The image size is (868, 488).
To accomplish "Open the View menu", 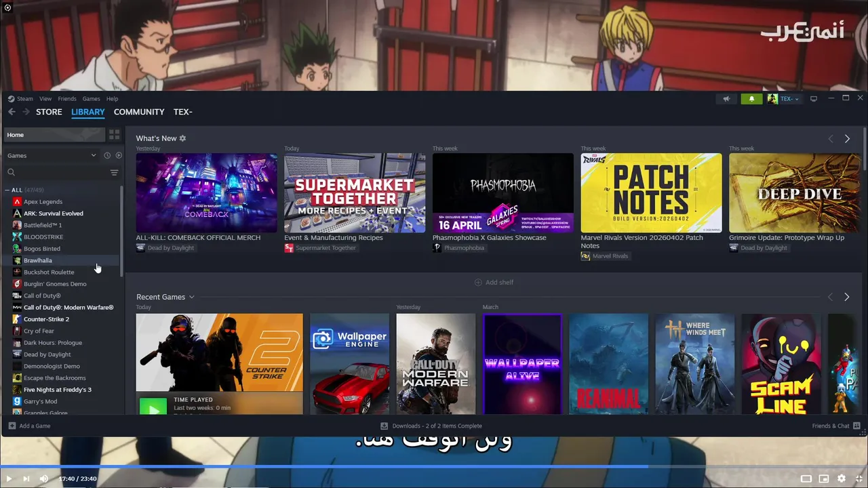I will [45, 99].
